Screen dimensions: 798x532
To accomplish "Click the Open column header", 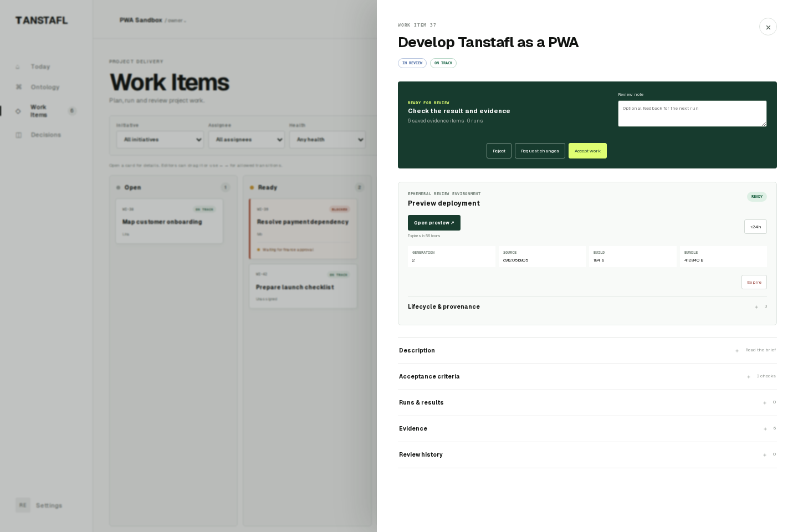I will [173, 187].
